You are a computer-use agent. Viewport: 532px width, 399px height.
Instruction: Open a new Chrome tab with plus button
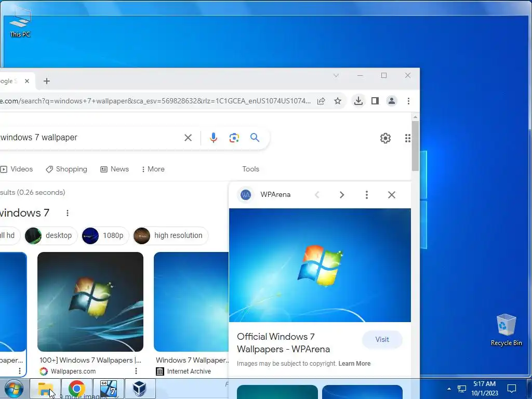tap(47, 81)
